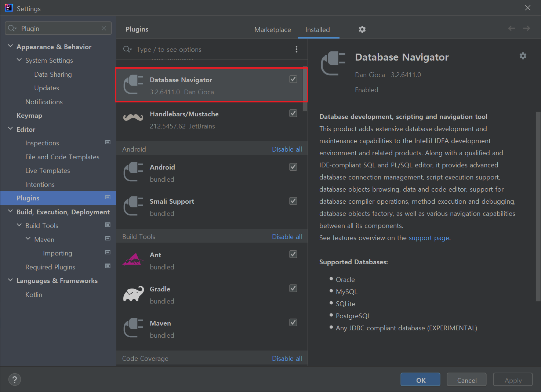Select Kotlin under Languages & Frameworks
The image size is (541, 392).
click(x=34, y=295)
